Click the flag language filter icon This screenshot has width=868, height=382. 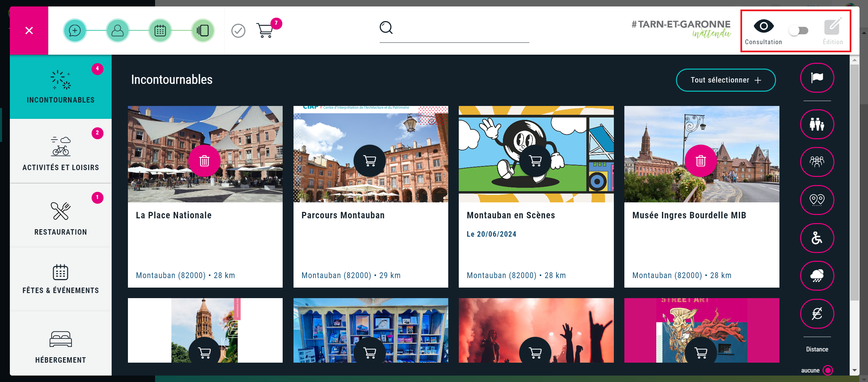(x=817, y=78)
